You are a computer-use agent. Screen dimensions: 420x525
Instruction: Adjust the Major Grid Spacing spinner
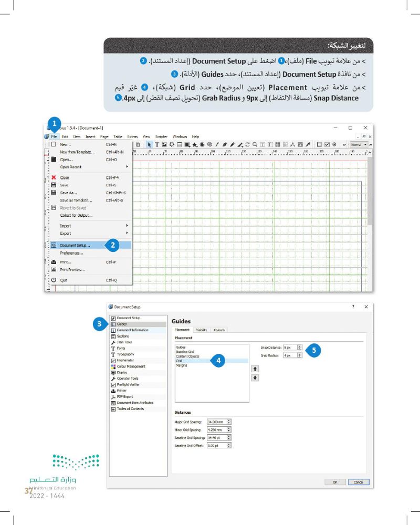[229, 422]
